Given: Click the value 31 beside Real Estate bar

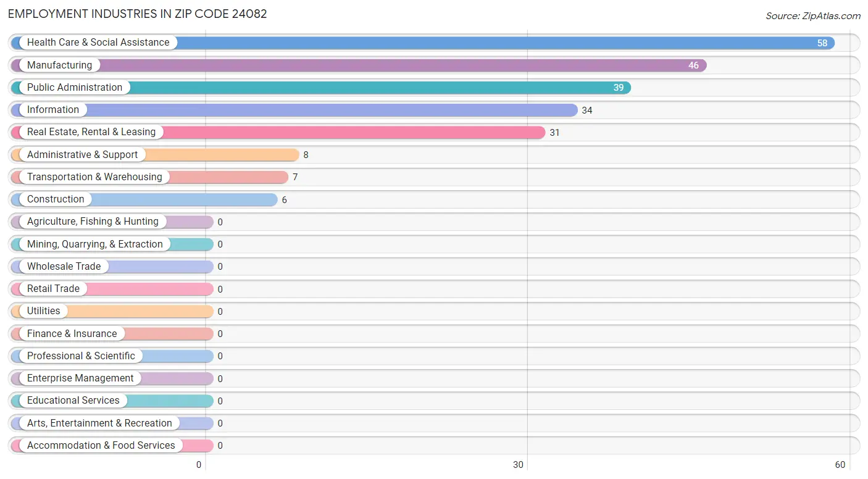Looking at the screenshot, I should (554, 133).
